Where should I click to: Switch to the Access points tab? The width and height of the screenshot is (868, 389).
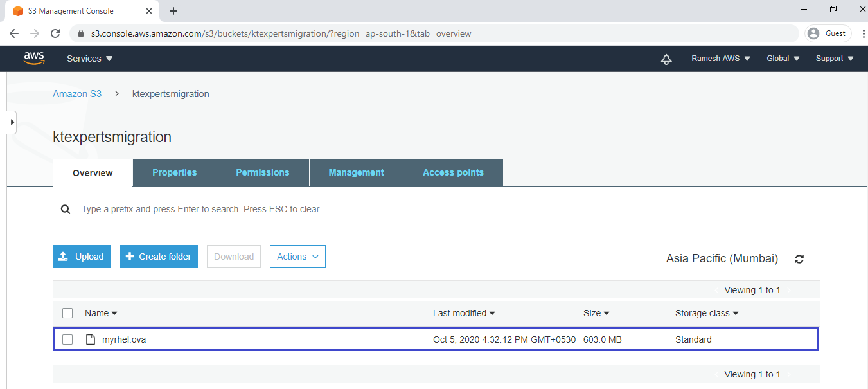tap(453, 172)
